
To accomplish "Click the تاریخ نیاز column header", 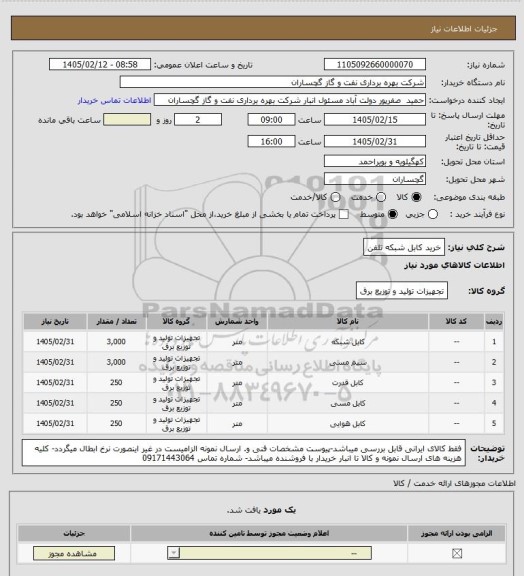I will pyautogui.click(x=55, y=321).
